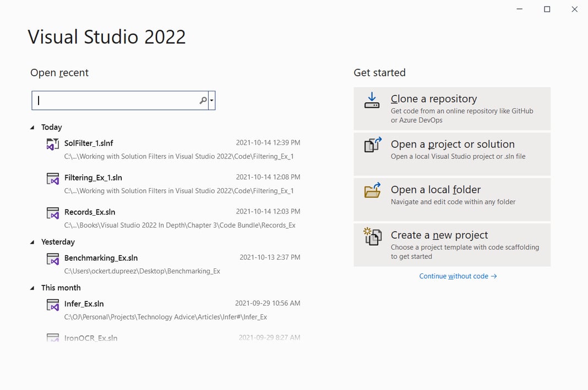Click the search magnifier icon in recent box

[203, 100]
